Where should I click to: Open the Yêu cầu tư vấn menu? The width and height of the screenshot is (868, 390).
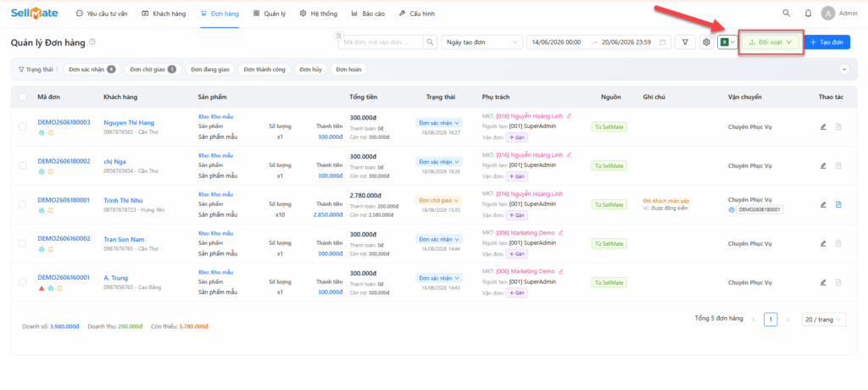102,14
